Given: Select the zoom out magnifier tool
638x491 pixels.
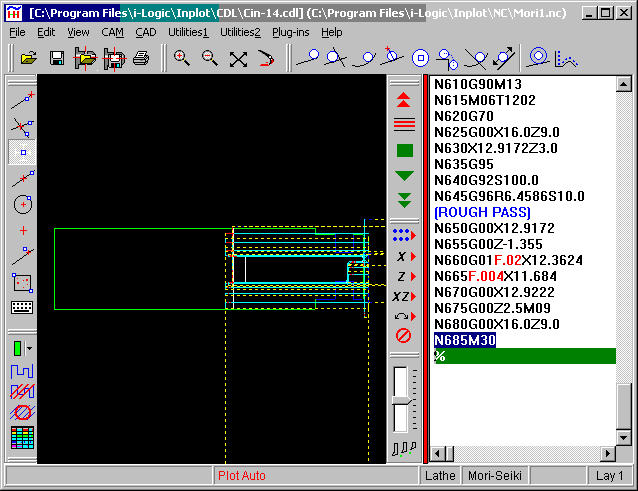Looking at the screenshot, I should tap(210, 58).
